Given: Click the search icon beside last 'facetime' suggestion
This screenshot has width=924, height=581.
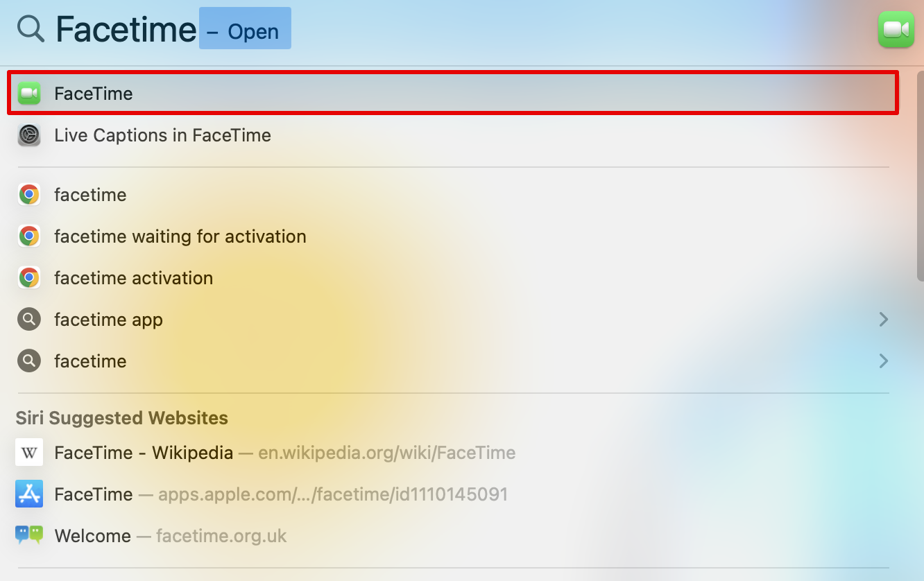Looking at the screenshot, I should click(x=29, y=361).
